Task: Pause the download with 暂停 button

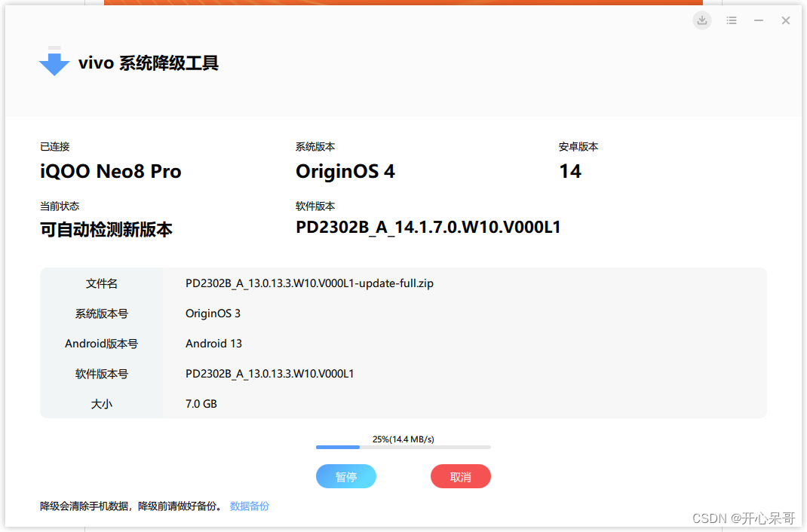Action: 346,476
